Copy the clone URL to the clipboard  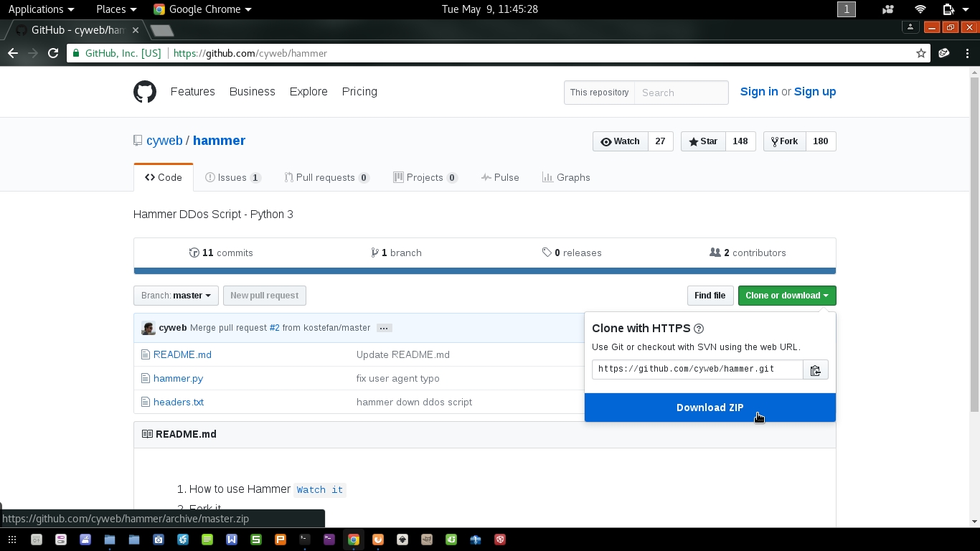[816, 370]
